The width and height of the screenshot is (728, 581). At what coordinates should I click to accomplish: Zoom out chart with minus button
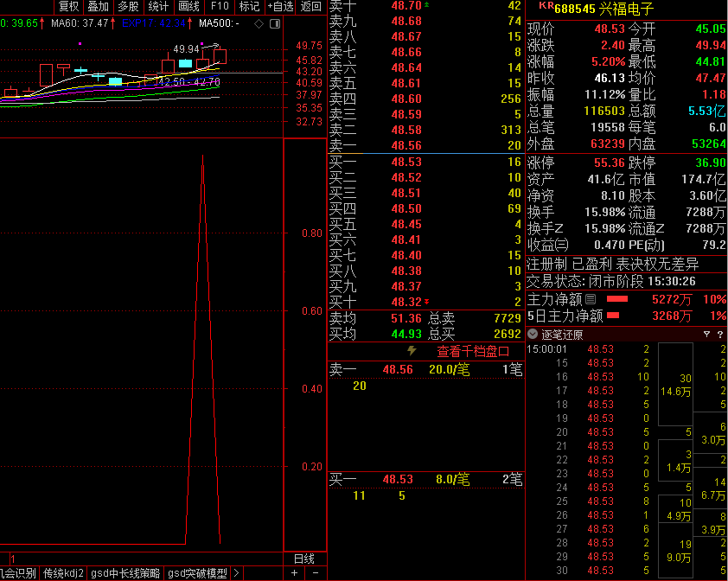(x=316, y=573)
